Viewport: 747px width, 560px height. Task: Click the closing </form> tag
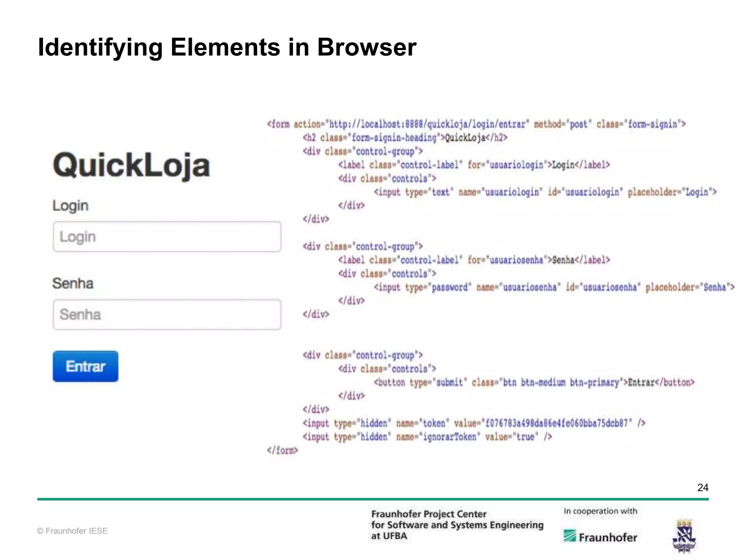283,451
